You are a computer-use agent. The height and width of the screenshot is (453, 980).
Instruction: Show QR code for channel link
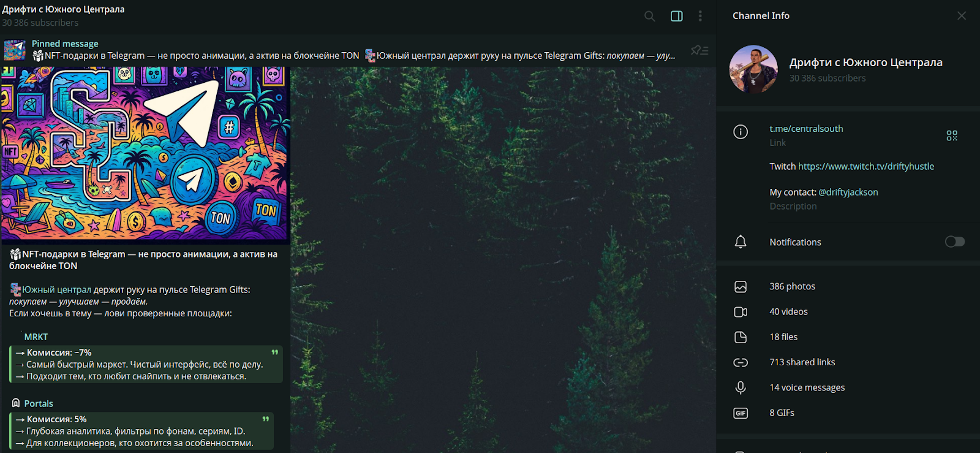tap(952, 135)
